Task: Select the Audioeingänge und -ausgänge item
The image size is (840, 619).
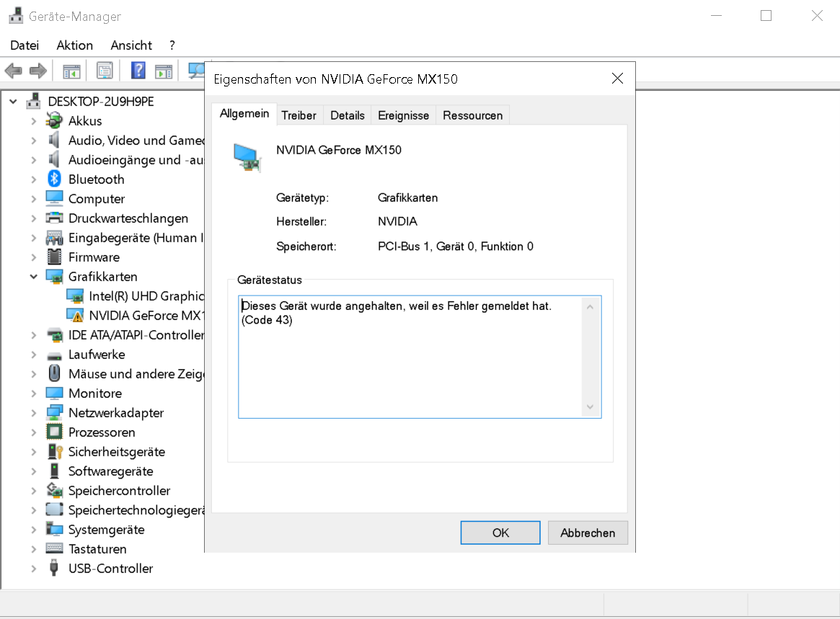Action: (x=136, y=159)
